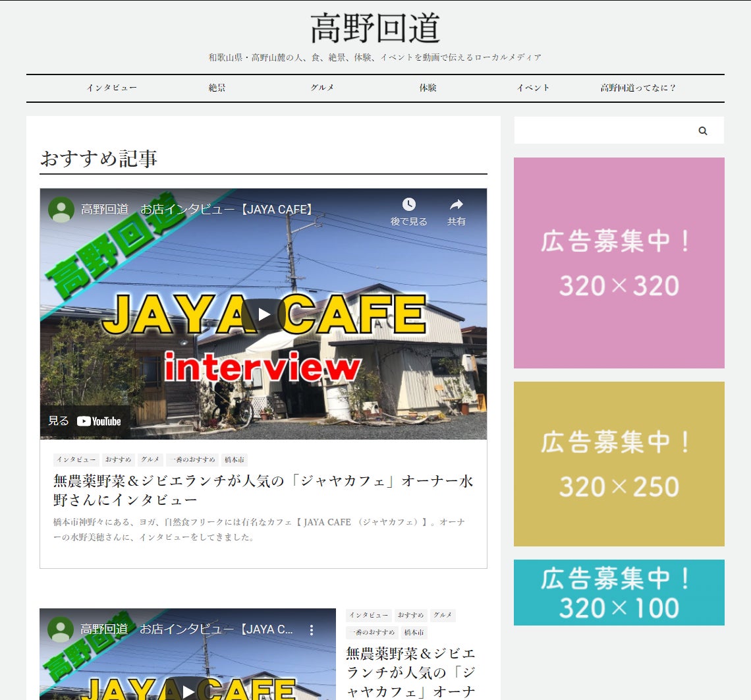Click the site tagline under the title

tap(375, 57)
